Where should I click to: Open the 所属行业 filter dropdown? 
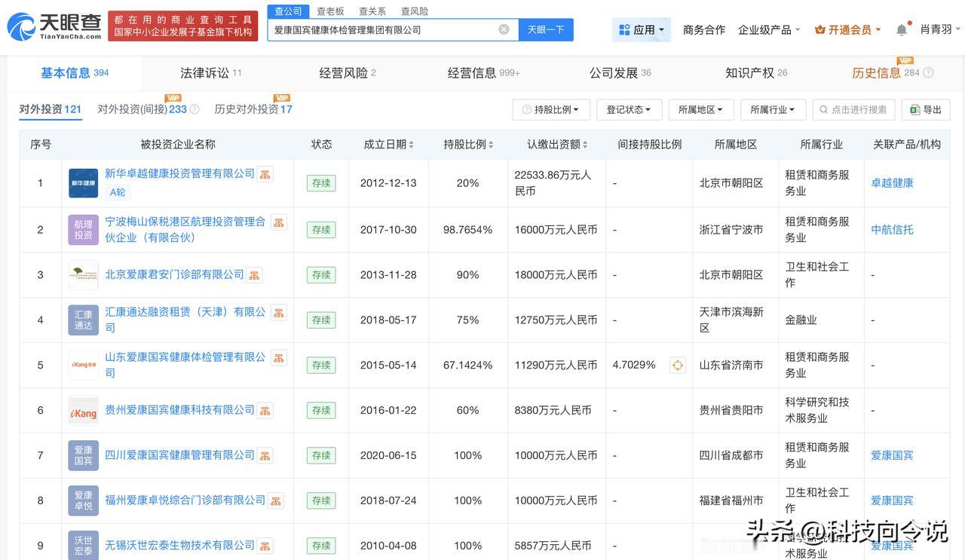click(773, 109)
